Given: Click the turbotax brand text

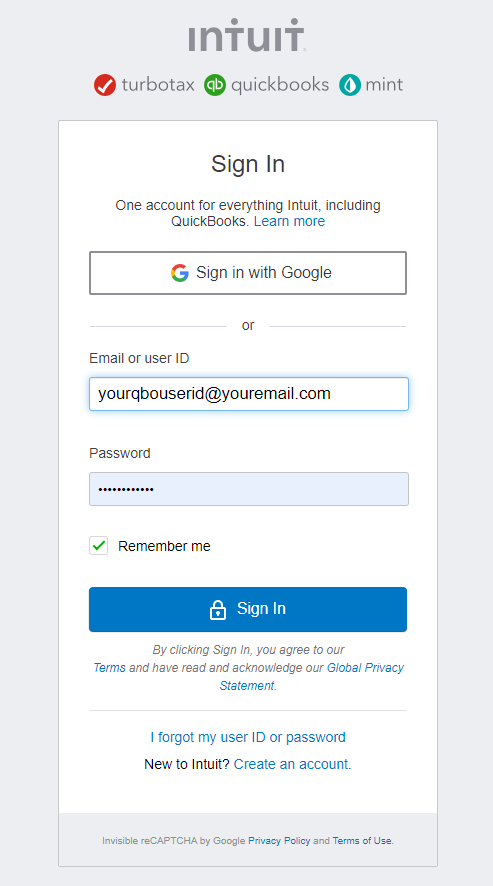Looking at the screenshot, I should (158, 85).
